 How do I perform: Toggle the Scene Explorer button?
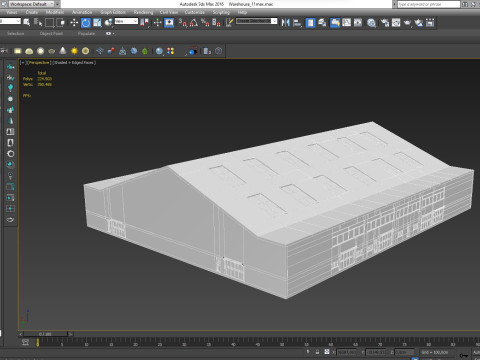point(310,23)
